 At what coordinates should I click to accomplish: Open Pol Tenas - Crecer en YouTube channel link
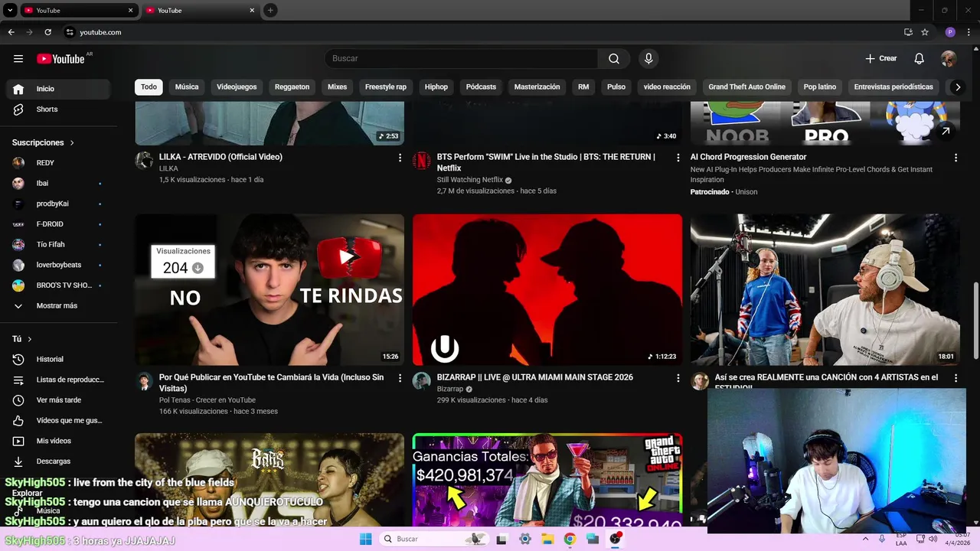point(207,400)
